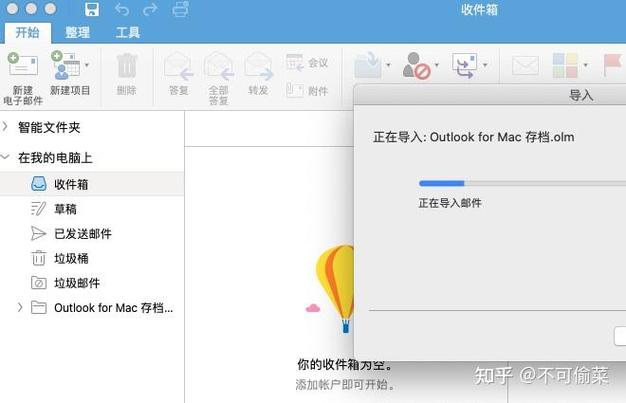Click the redo arrow in title bar

click(x=150, y=9)
